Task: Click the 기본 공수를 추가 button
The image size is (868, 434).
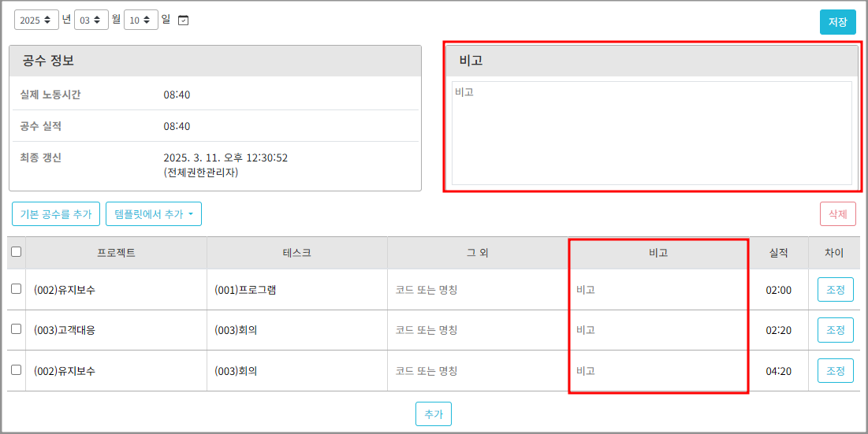Action: point(56,214)
